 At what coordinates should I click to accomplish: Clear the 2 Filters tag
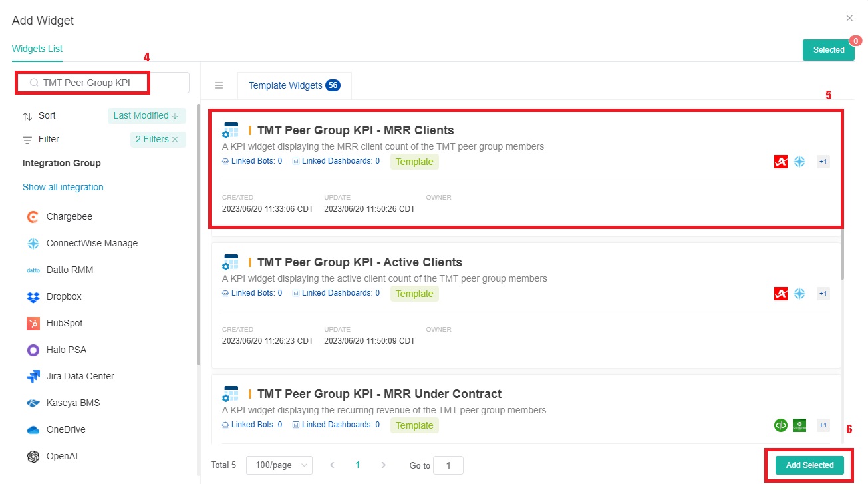click(x=175, y=140)
